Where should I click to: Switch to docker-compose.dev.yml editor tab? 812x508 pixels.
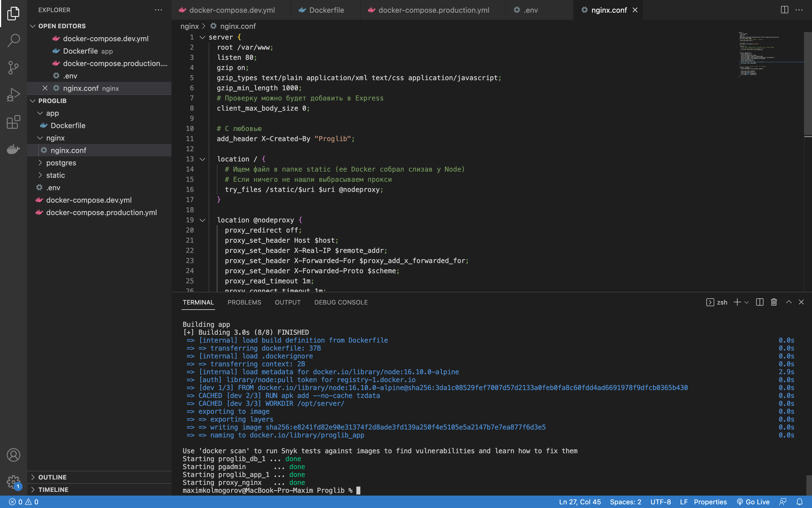click(x=231, y=10)
